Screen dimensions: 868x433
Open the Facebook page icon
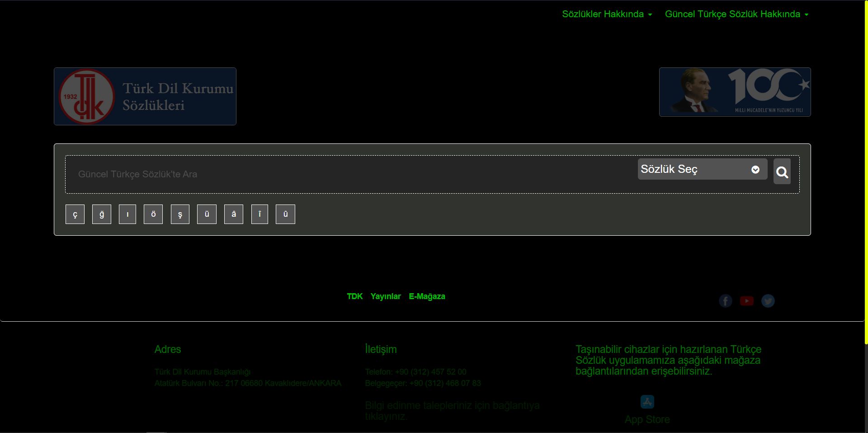point(726,301)
